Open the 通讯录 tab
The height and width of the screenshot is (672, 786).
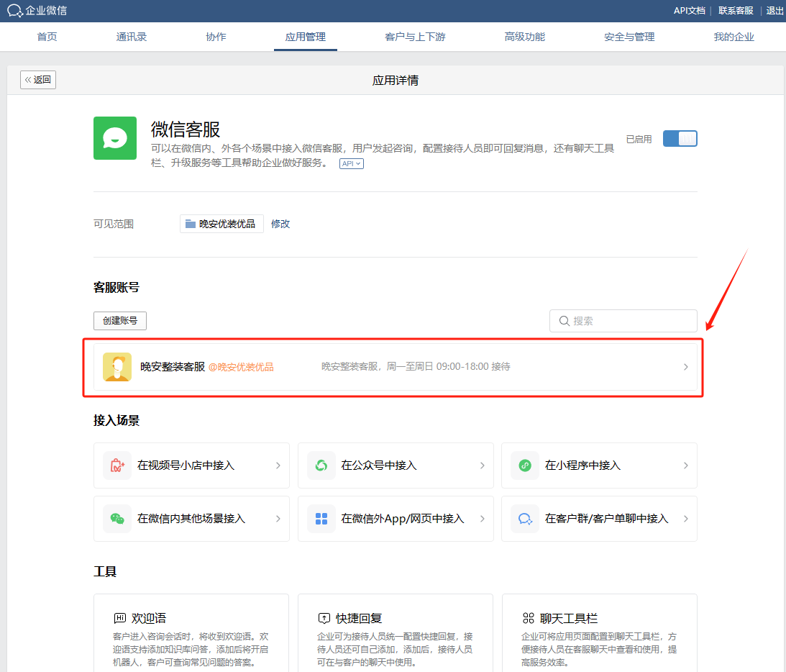tap(132, 37)
